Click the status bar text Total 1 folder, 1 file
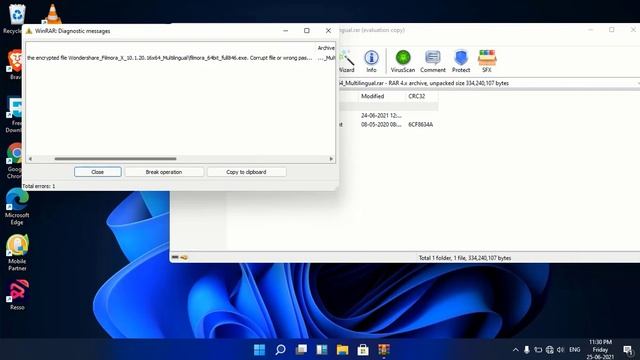 click(x=464, y=258)
